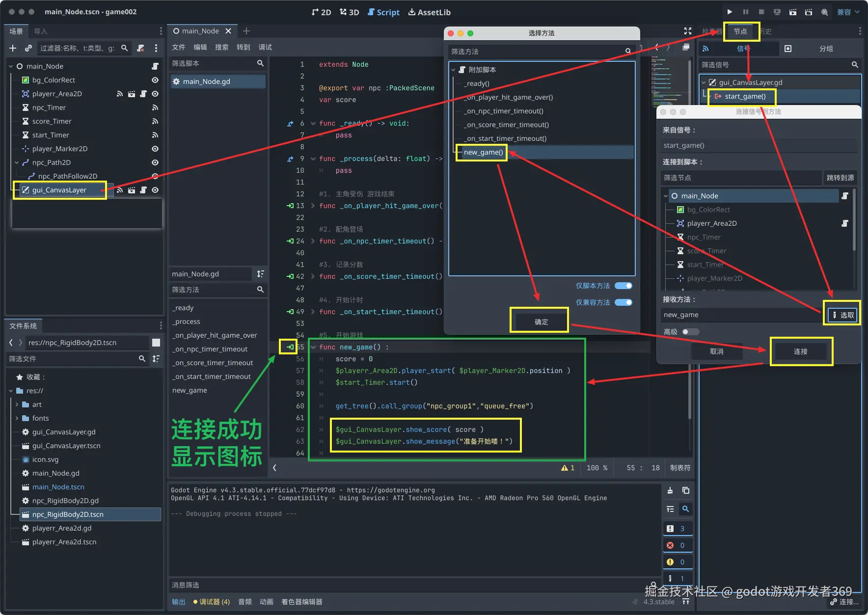Click the signals icon on playerr_Area2D row
Viewport: 868px width, 615px height.
(x=120, y=94)
